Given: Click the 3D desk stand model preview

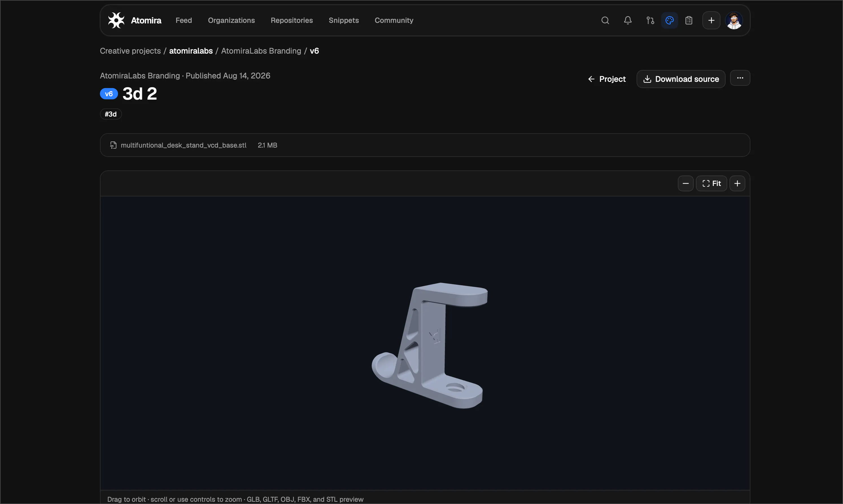Looking at the screenshot, I should click(429, 345).
